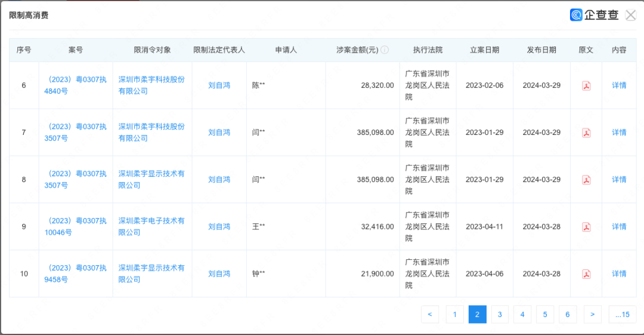Go to the previous page arrow

click(x=429, y=314)
